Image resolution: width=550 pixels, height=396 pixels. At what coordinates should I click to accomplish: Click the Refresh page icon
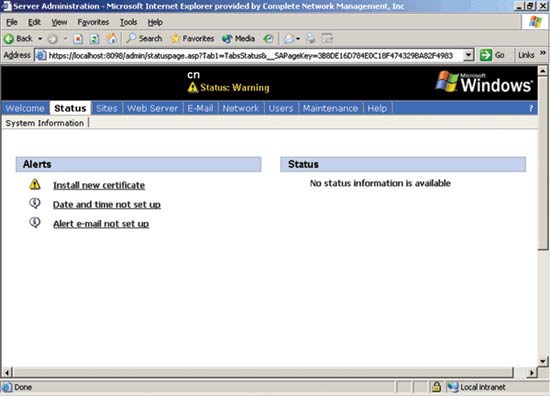coord(94,39)
